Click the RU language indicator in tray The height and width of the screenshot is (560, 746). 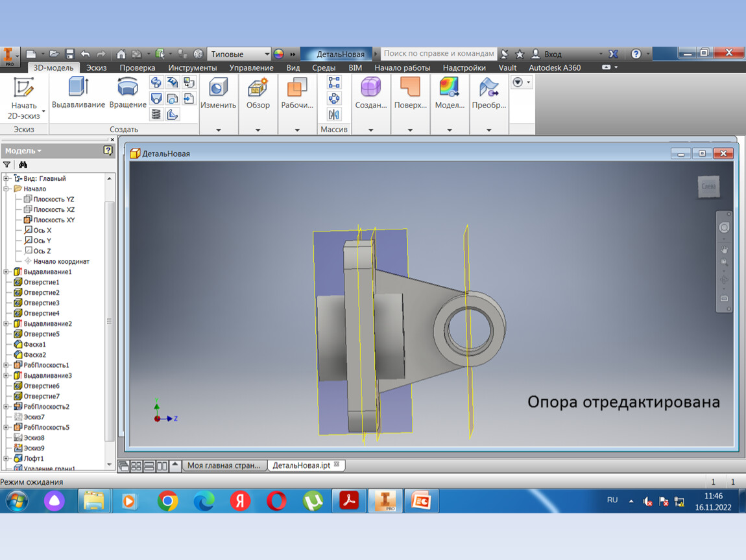(x=612, y=500)
